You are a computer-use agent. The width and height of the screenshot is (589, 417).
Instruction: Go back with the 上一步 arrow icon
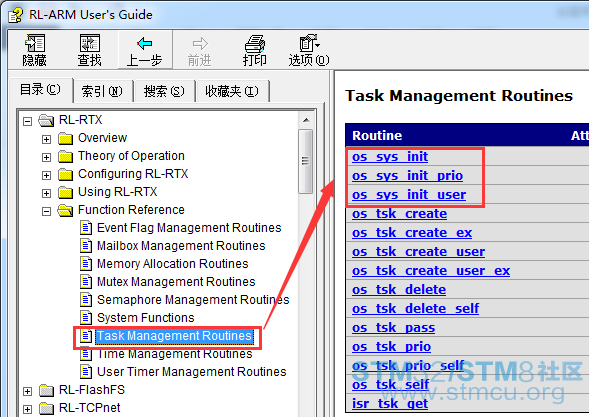(x=145, y=44)
